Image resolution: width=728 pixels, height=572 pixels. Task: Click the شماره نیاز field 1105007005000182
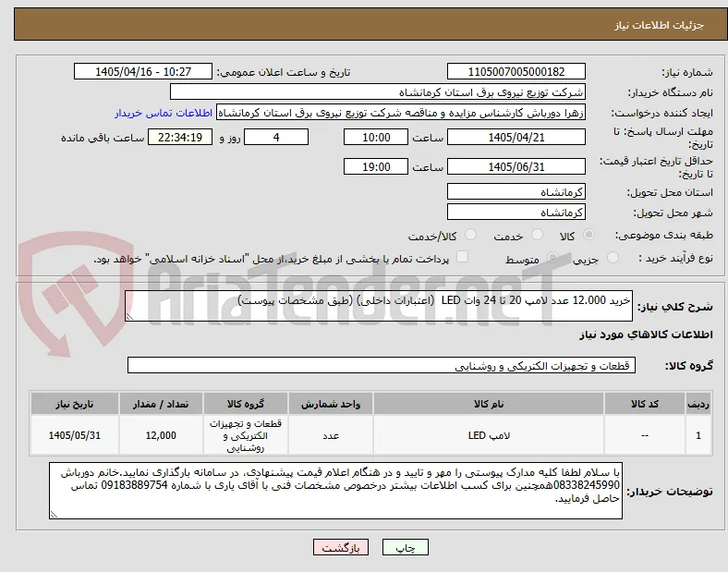point(516,71)
